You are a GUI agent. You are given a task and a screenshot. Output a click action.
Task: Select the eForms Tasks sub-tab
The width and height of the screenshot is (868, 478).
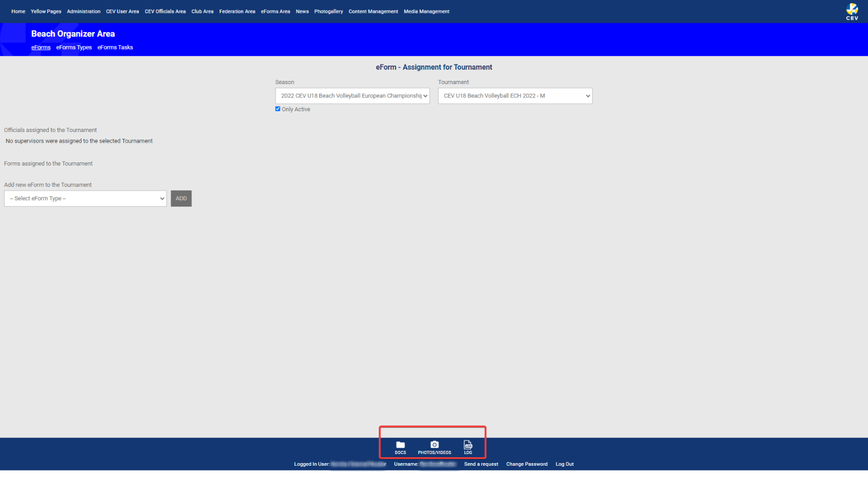point(115,47)
